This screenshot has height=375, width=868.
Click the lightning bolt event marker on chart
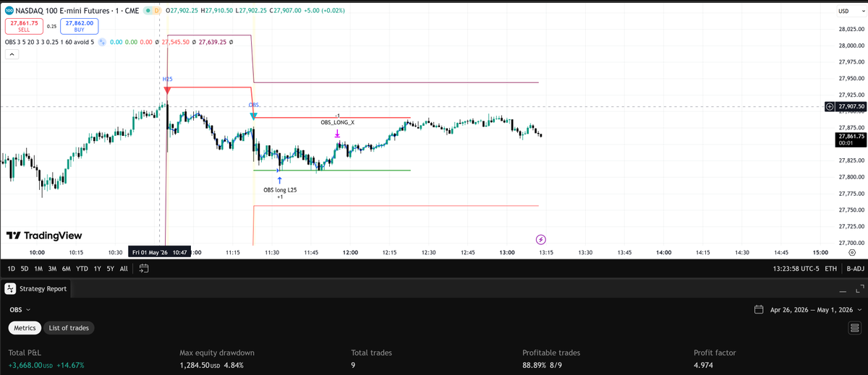541,239
